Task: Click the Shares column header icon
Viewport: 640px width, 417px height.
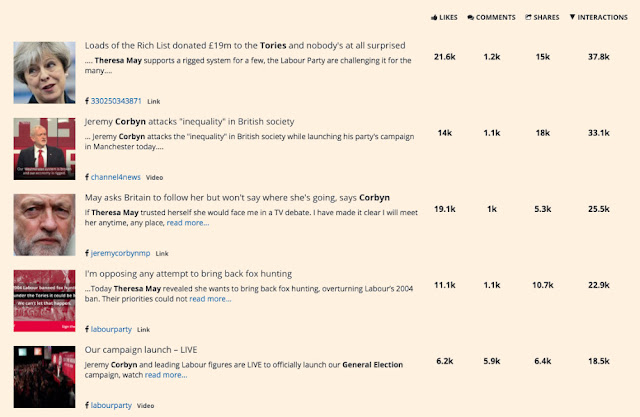Action: point(528,18)
